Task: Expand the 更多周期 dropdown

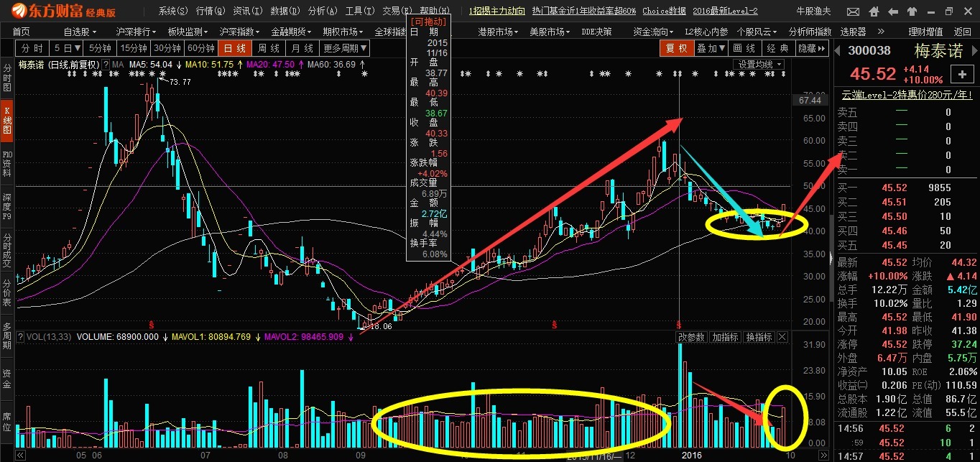Action: pos(345,48)
